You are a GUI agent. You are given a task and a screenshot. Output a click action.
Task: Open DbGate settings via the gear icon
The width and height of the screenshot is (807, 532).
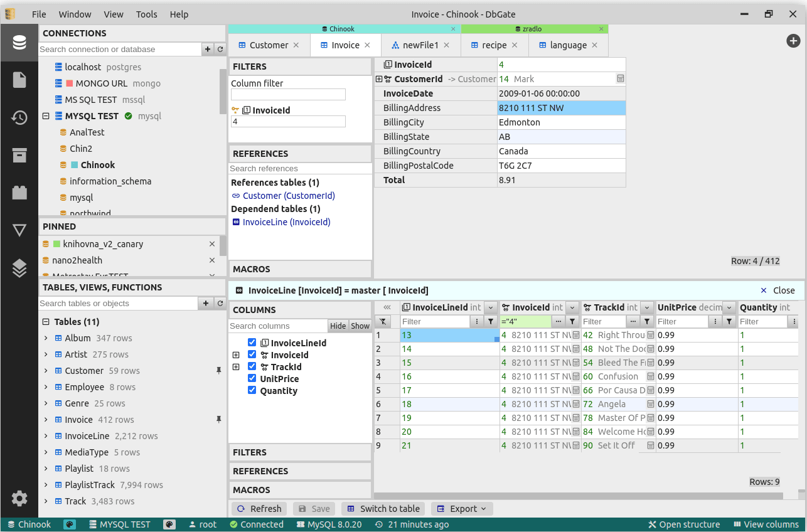(x=19, y=498)
